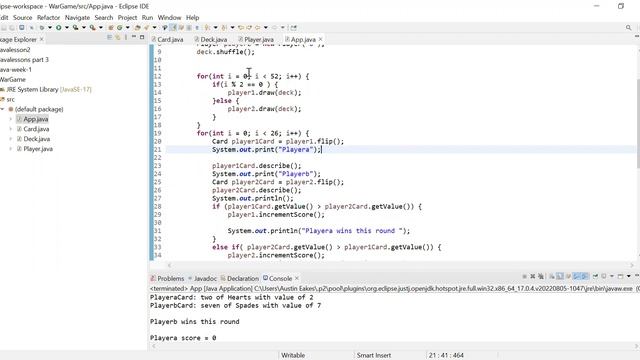
Task: Click the Quick Access search magnifier
Action: [x=629, y=28]
